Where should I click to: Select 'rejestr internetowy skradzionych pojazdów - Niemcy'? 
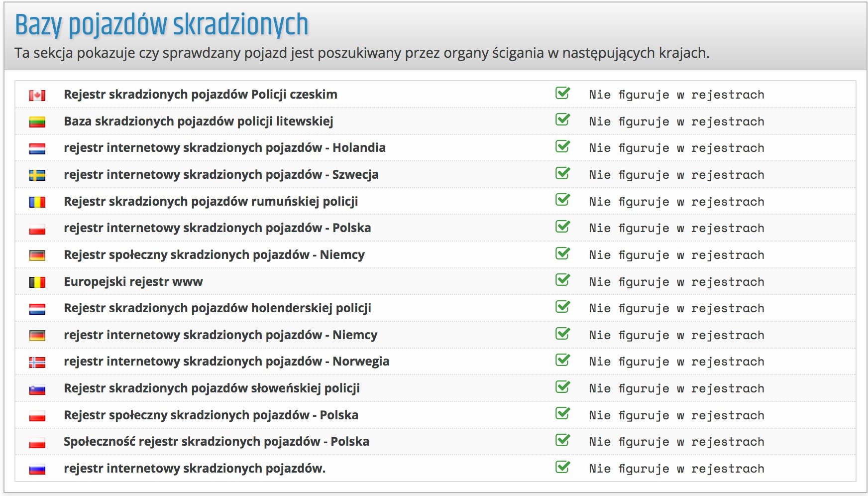[x=220, y=335]
